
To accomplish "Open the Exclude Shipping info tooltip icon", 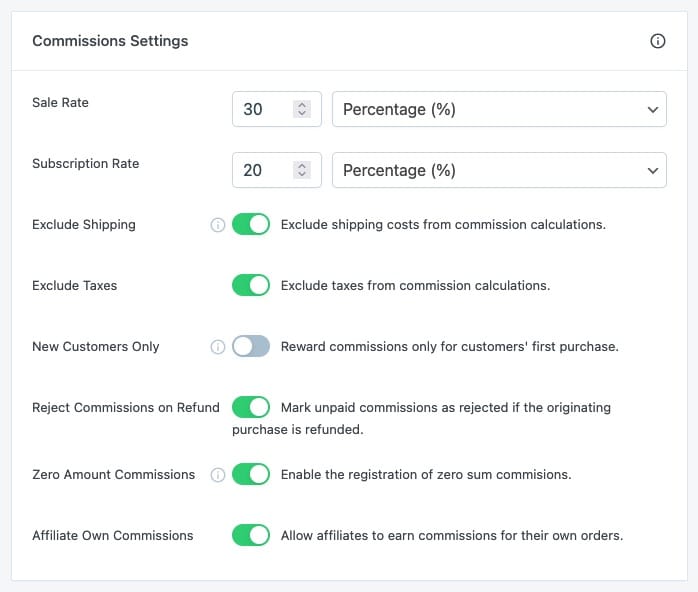I will pyautogui.click(x=218, y=225).
